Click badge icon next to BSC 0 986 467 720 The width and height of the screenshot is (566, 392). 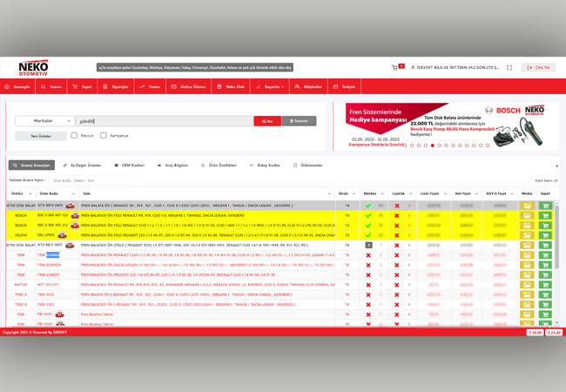coord(75,215)
